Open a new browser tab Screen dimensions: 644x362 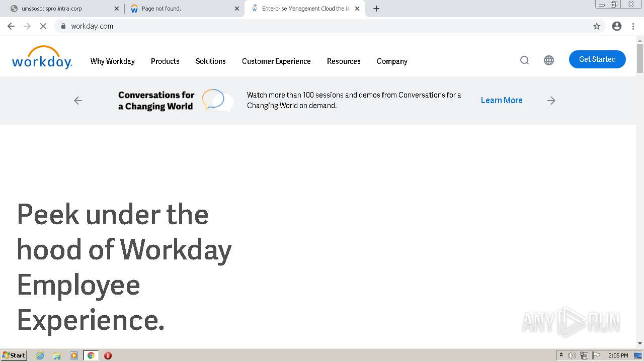click(376, 9)
